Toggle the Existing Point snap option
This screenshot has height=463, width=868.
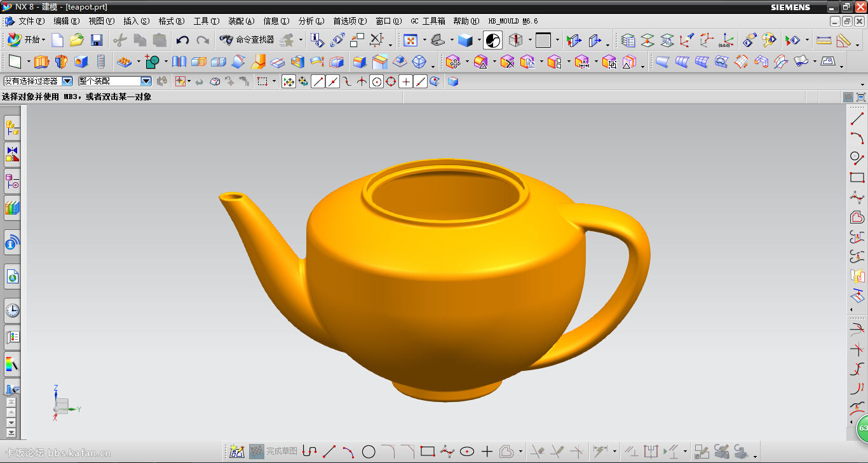tap(405, 82)
